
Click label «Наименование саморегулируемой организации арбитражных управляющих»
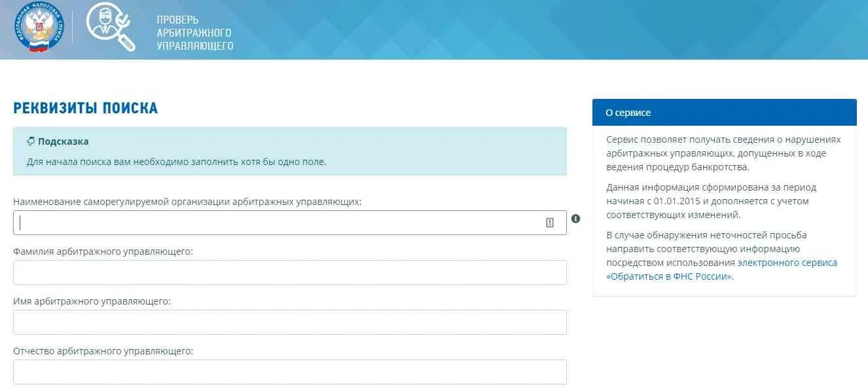click(187, 202)
